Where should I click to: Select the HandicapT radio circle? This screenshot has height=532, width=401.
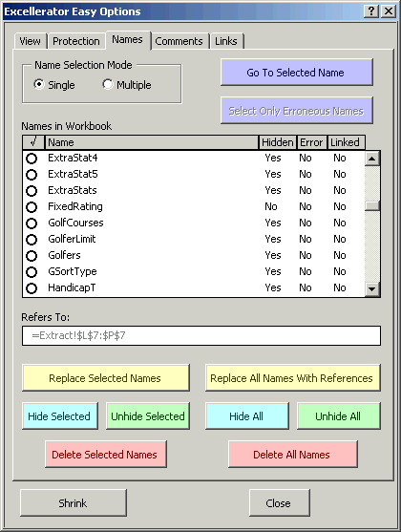click(x=32, y=288)
